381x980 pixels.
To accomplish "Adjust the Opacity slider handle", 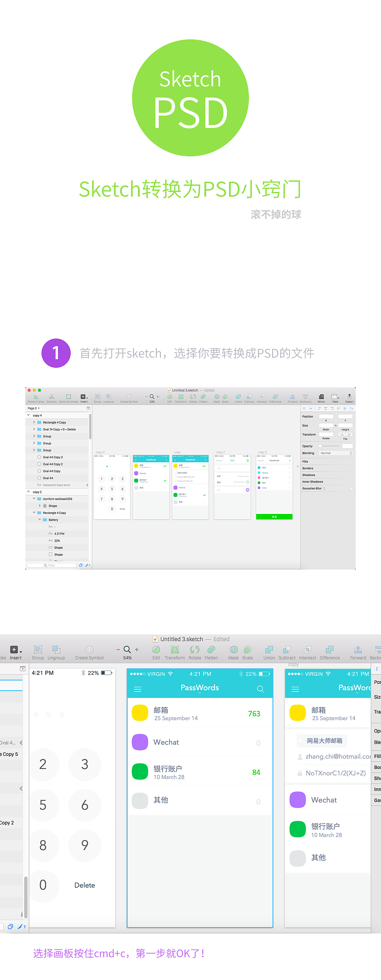I will tap(320, 446).
